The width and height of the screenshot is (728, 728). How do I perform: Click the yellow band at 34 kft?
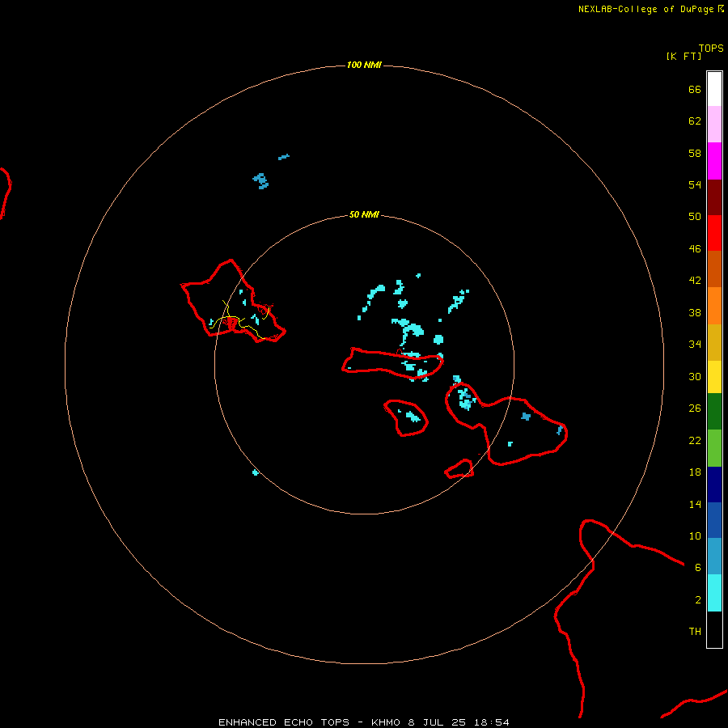click(714, 377)
